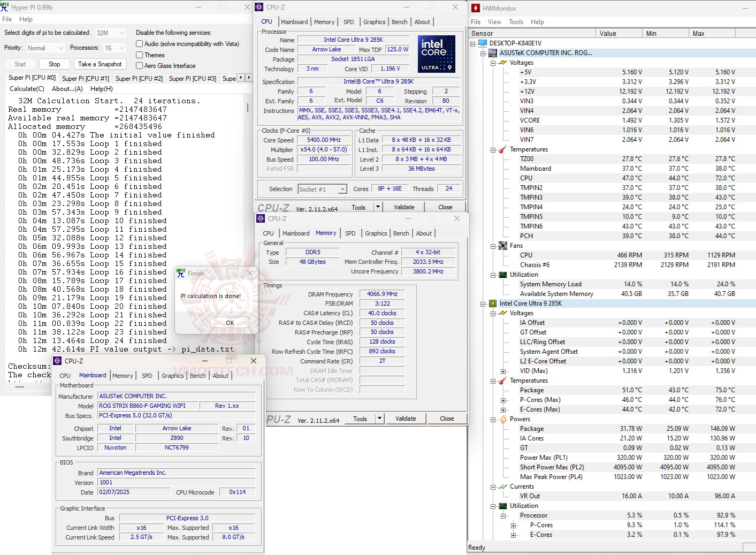Expand the VID (Max) node

coord(503,371)
